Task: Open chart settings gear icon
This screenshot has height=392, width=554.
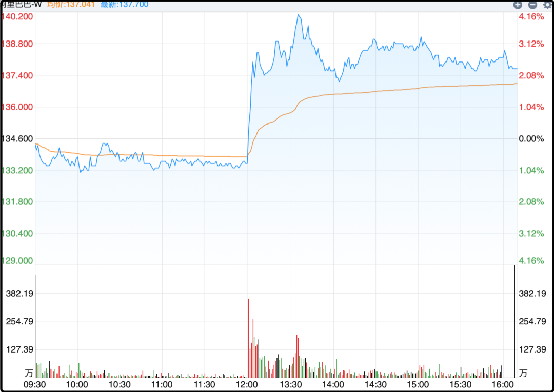Action: click(547, 5)
